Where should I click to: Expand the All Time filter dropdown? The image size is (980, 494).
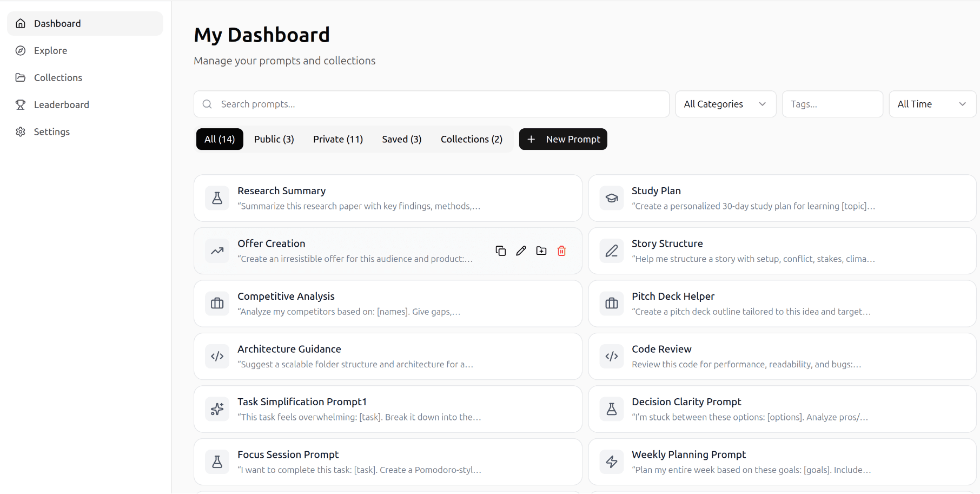932,104
